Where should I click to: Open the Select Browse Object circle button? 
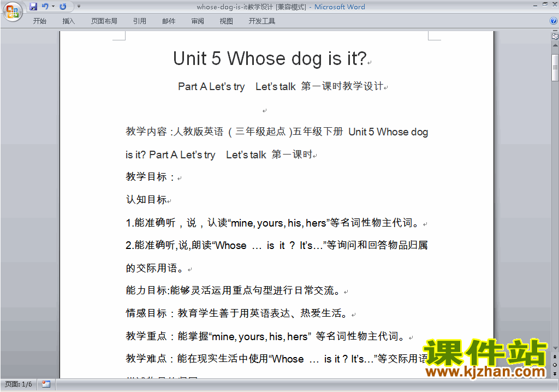555,365
